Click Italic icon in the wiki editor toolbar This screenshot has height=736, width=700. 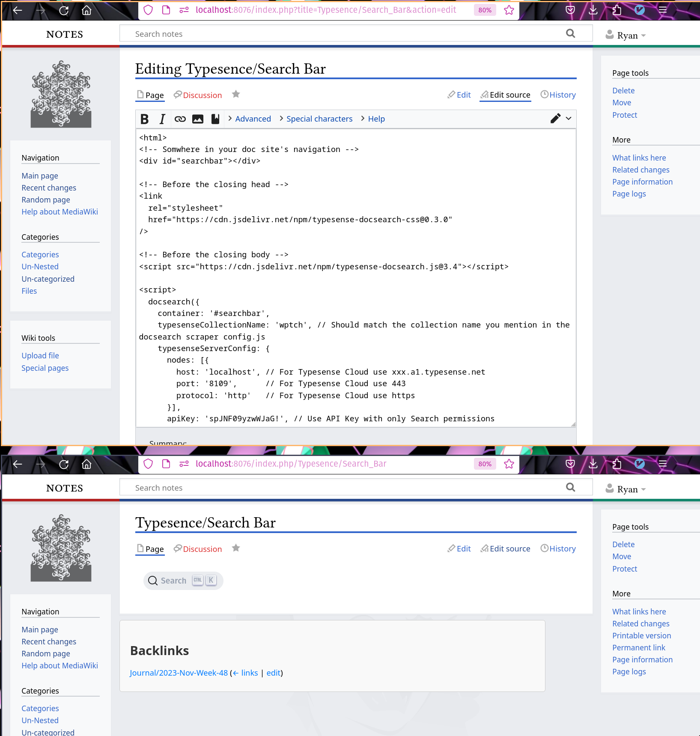(162, 119)
